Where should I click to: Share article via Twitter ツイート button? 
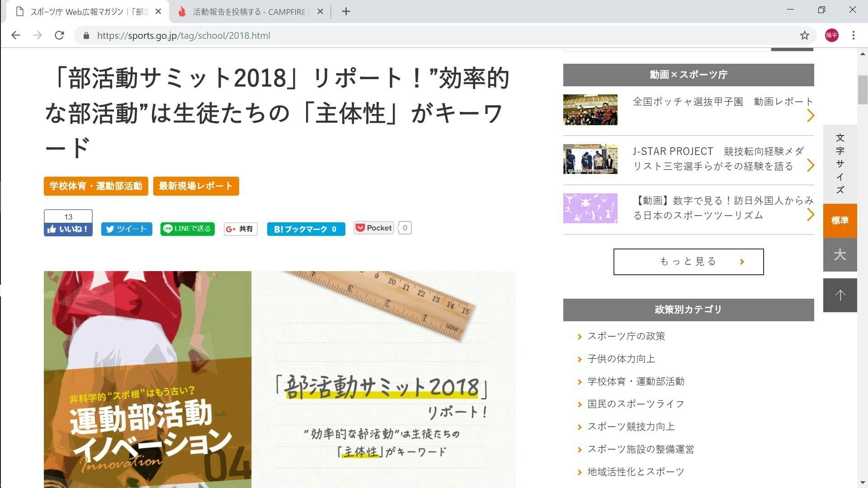[127, 229]
